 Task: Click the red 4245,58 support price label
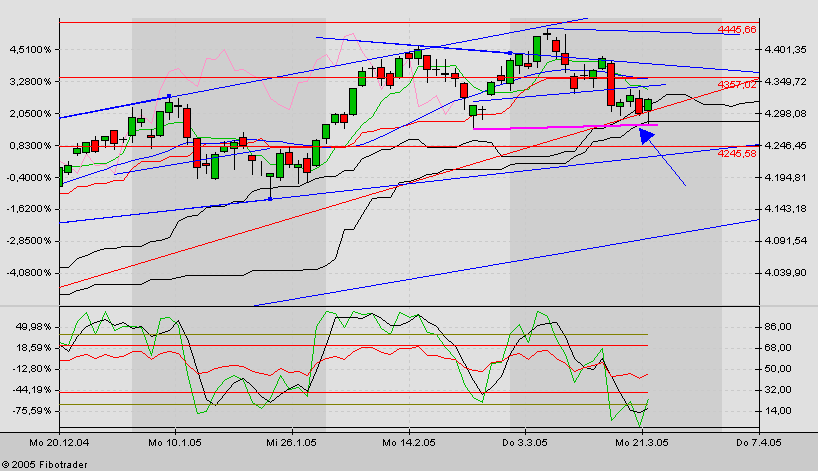click(736, 153)
